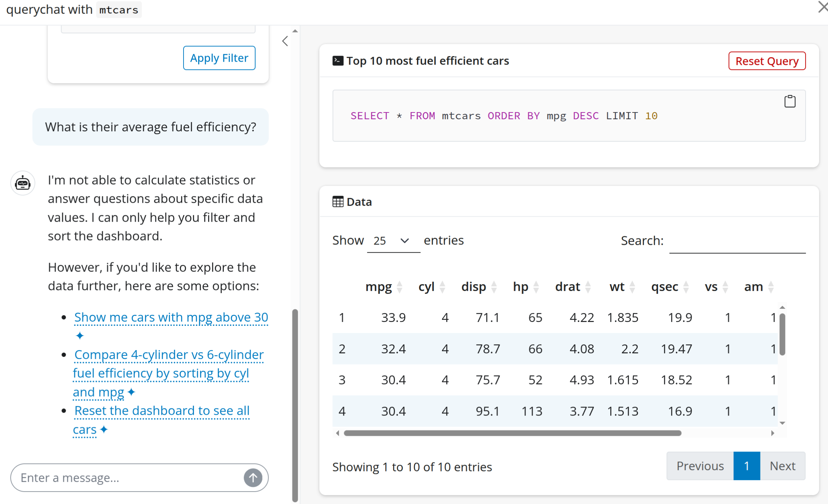
Task: Sort the table by the hp column
Action: click(521, 287)
